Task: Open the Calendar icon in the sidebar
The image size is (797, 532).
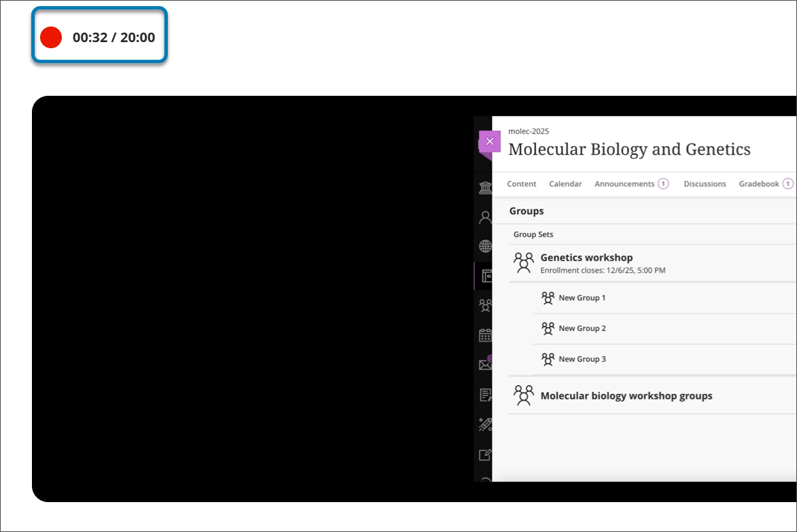Action: click(x=484, y=334)
